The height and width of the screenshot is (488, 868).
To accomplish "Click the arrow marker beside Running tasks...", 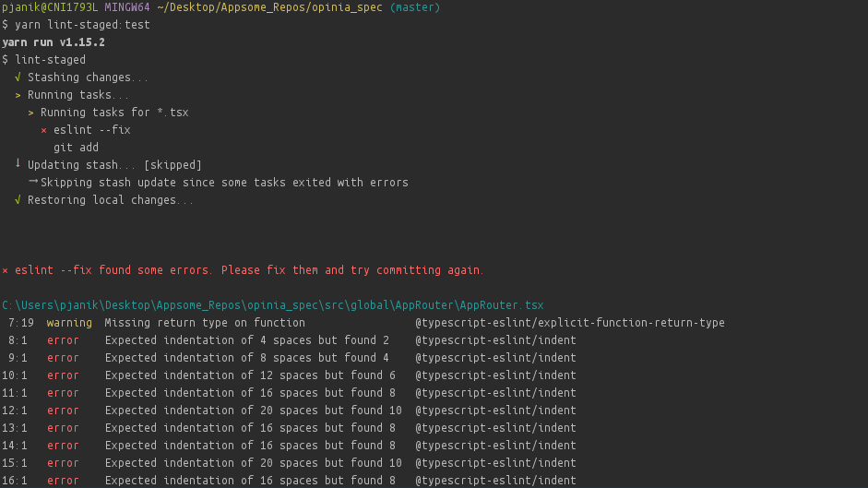I will tap(18, 95).
